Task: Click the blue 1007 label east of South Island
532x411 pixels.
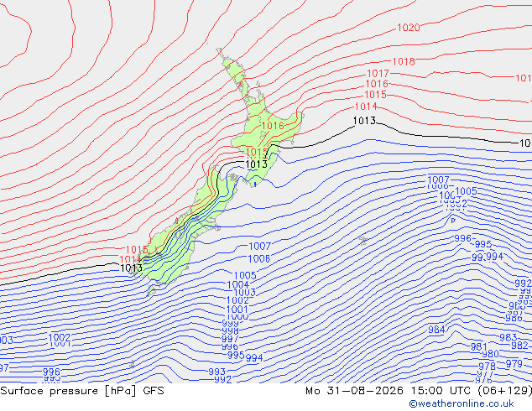Action: coord(260,247)
